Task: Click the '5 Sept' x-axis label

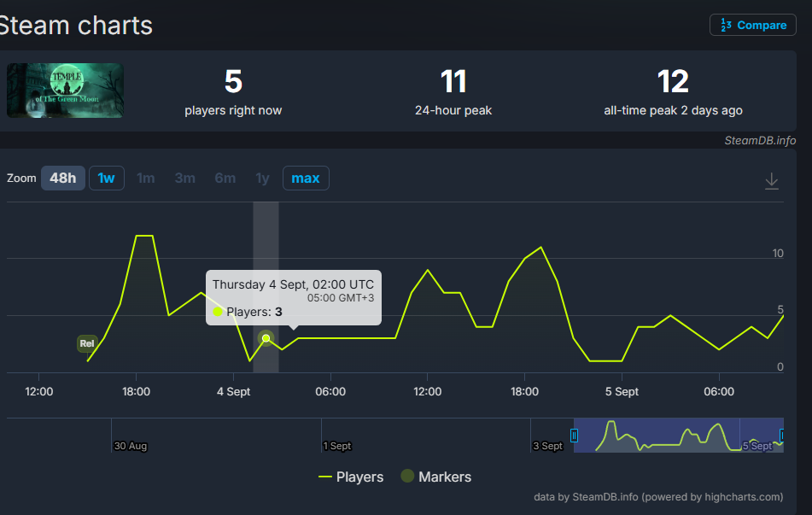Action: click(622, 392)
